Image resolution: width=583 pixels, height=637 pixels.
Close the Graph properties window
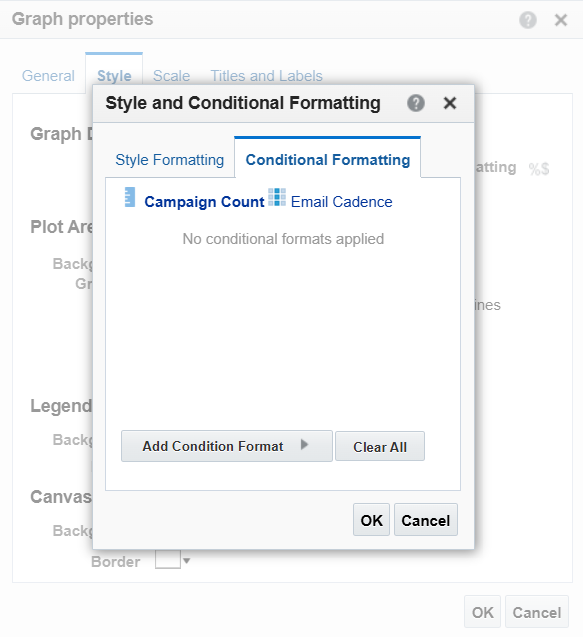coord(561,20)
